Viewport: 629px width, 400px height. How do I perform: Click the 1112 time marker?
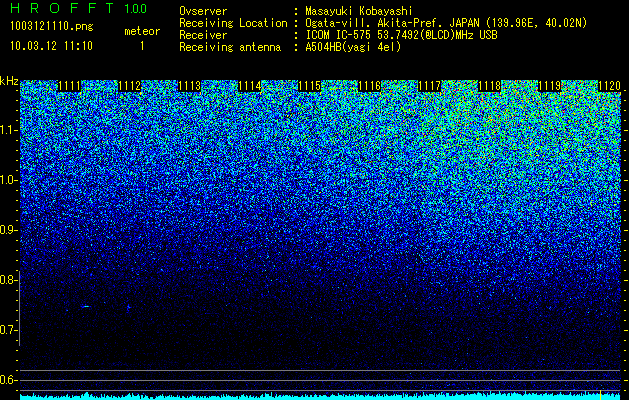click(130, 86)
